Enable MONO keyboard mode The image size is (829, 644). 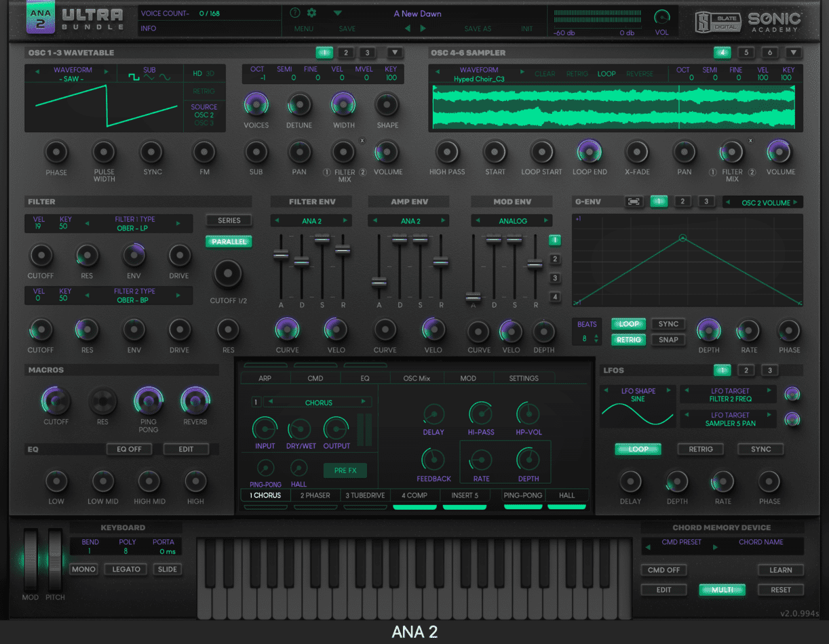coord(83,569)
